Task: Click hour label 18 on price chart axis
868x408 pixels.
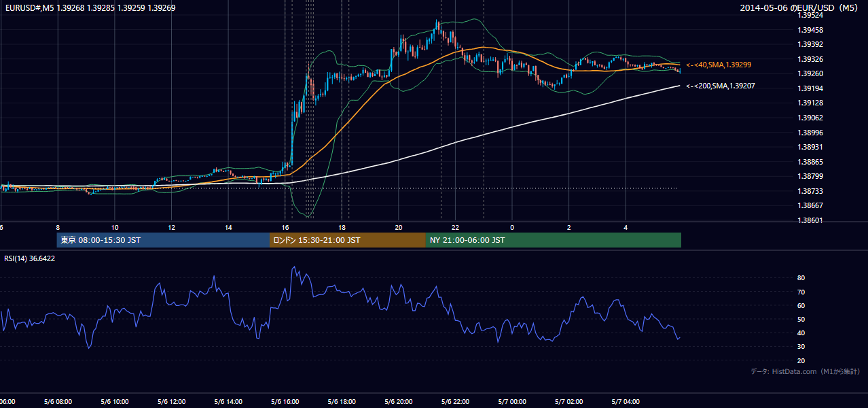Action: click(342, 227)
